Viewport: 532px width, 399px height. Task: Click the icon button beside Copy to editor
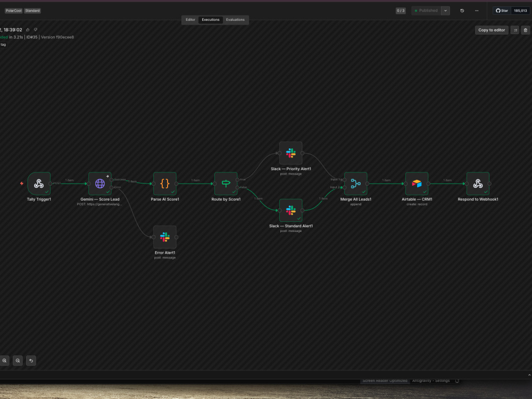515,30
